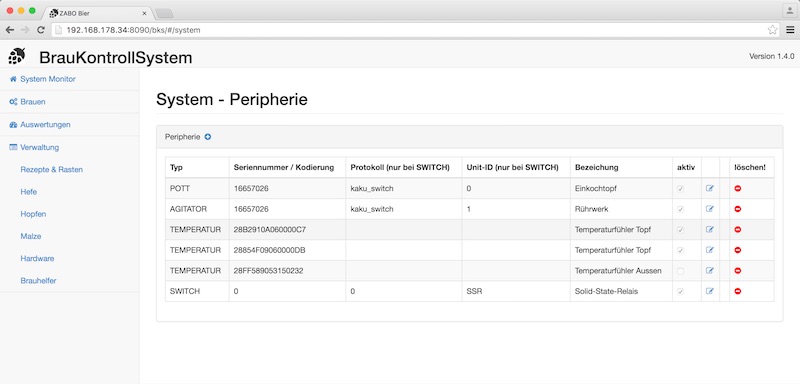This screenshot has width=800, height=384.
Task: Edit the Solid-State-Relais row
Action: [x=710, y=291]
